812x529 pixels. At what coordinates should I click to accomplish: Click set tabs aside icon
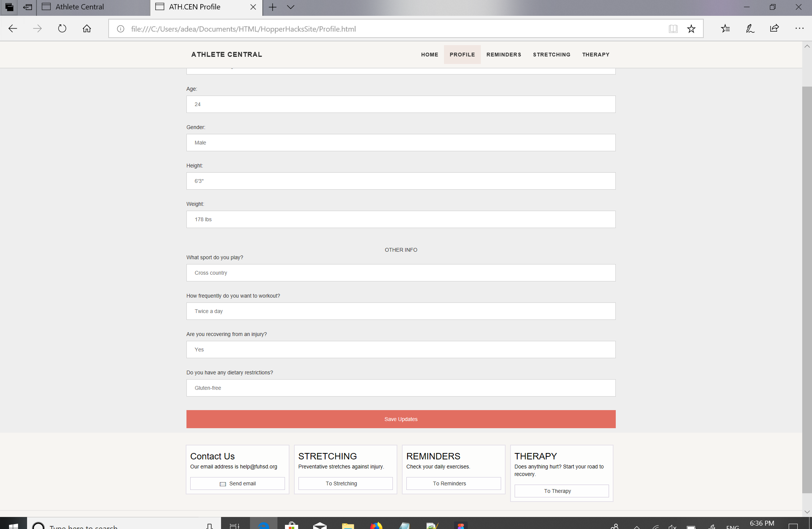point(27,7)
